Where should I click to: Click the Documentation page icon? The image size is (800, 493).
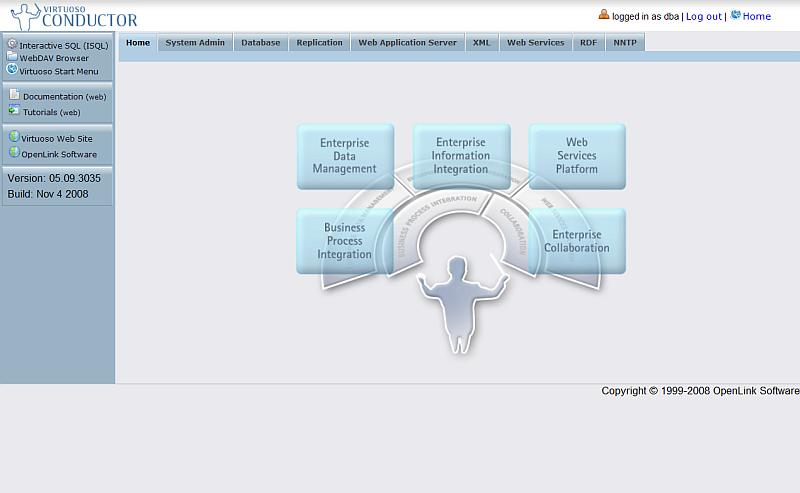click(14, 94)
